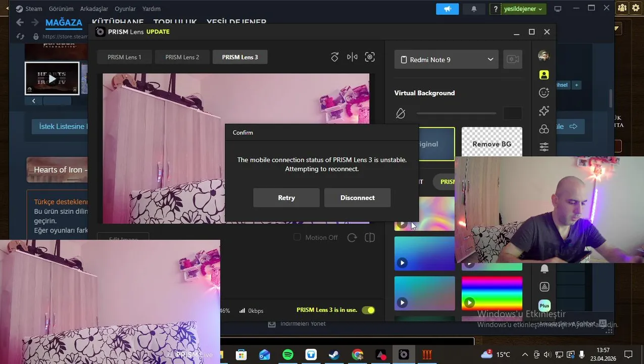Click the Plus badge in PRISM sidebar
The image size is (644, 364).
[544, 306]
